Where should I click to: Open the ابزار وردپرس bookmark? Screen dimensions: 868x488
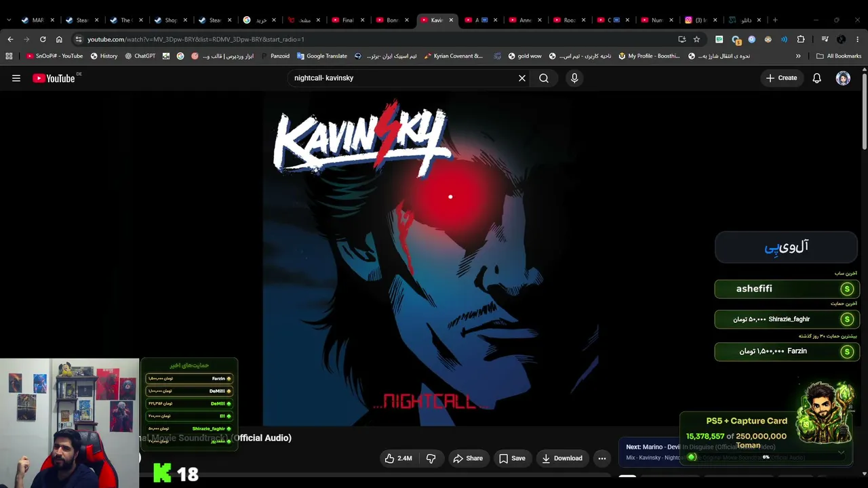pyautogui.click(x=222, y=56)
